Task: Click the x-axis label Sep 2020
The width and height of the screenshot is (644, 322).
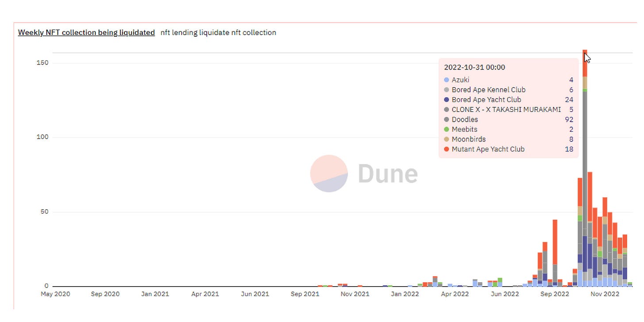Action: tap(105, 294)
